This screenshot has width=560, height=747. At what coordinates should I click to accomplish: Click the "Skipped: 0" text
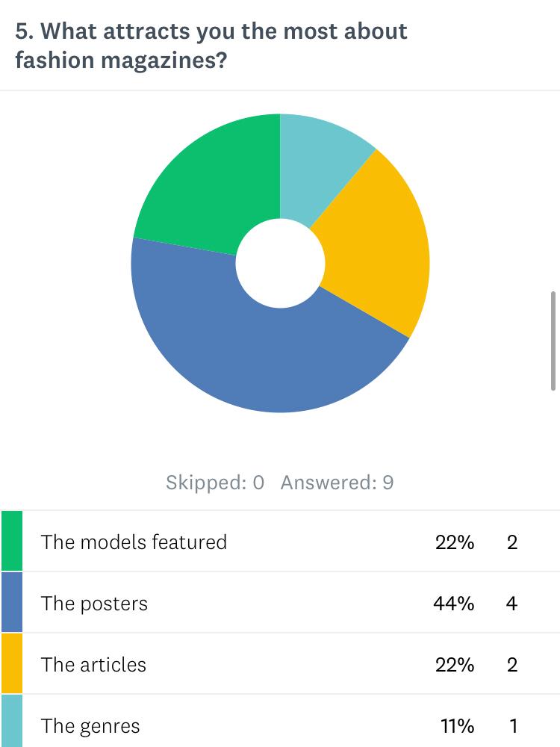click(215, 483)
